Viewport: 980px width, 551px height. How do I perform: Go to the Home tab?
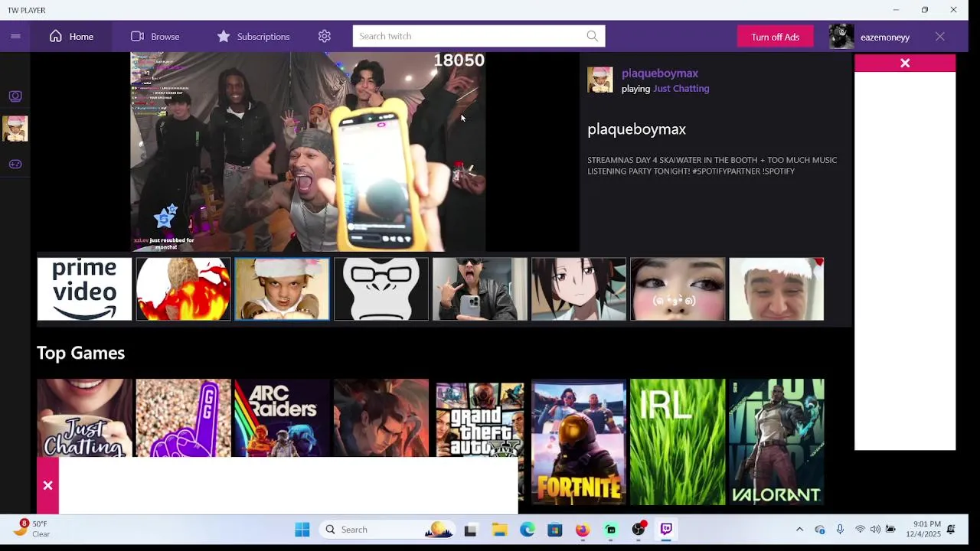[71, 36]
